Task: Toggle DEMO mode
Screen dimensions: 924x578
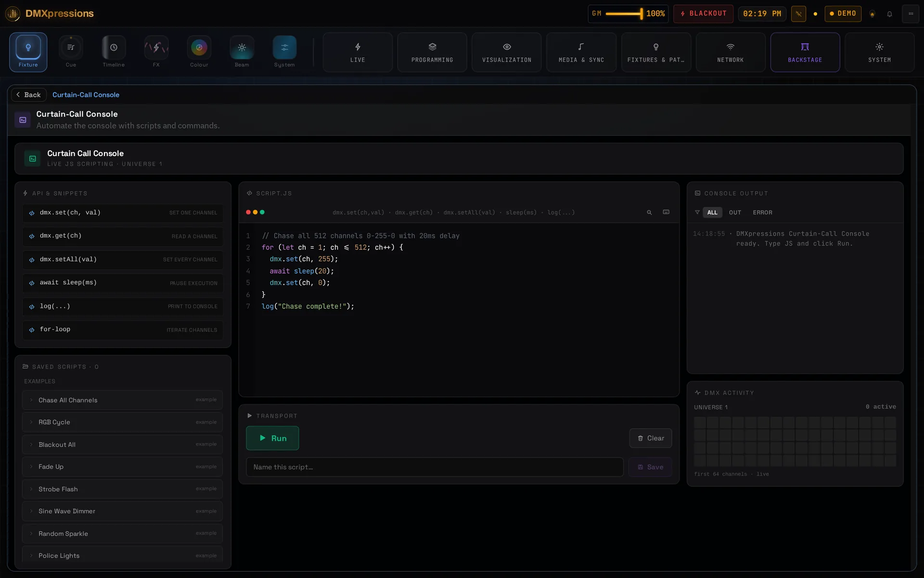Action: pos(843,13)
